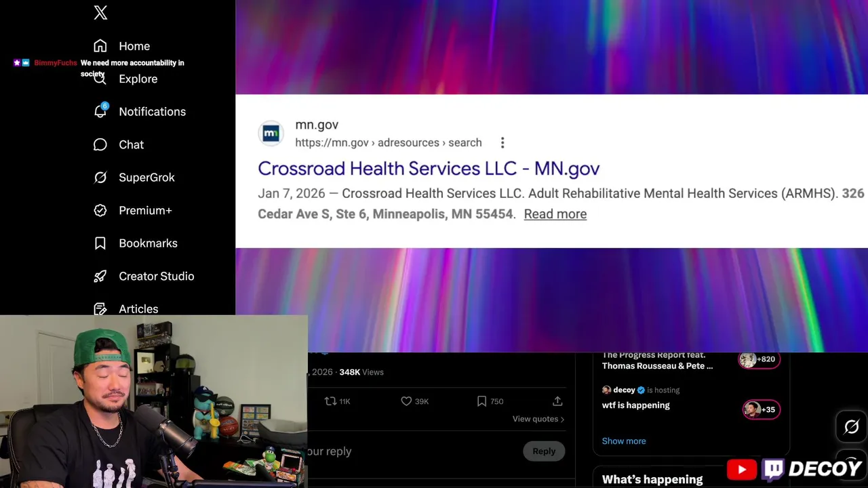Click the Creator Studio menu label
The height and width of the screenshot is (488, 868).
click(x=157, y=276)
